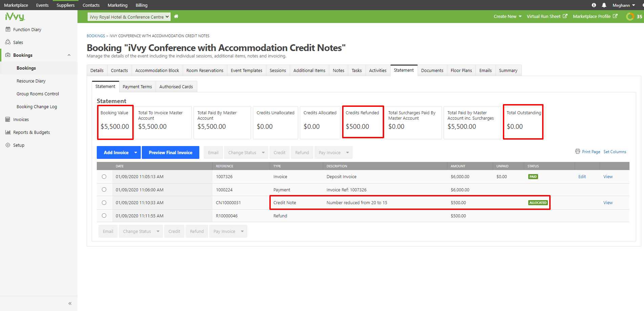
Task: Click the home icon next to venue selector
Action: 176,16
